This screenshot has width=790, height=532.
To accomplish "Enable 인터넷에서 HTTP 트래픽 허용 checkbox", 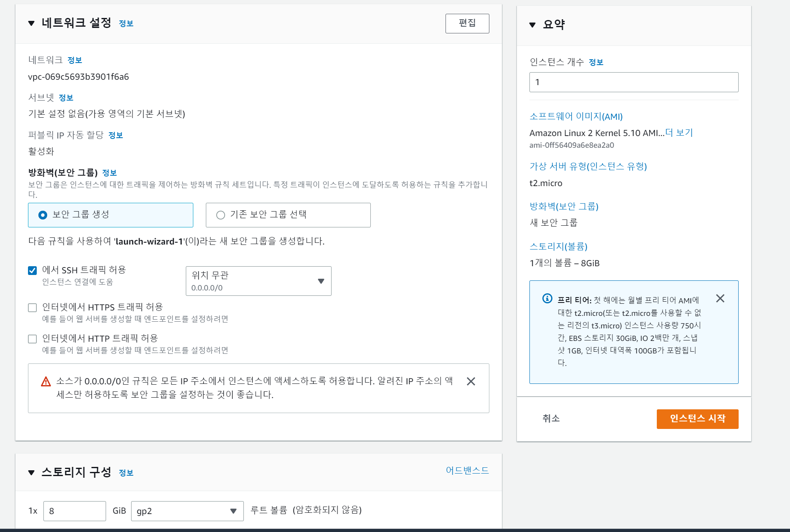I will click(x=32, y=339).
